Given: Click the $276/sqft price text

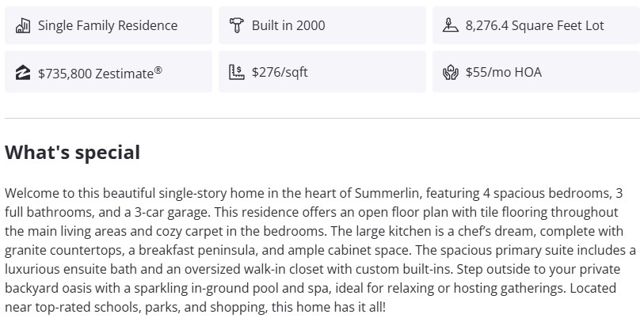Looking at the screenshot, I should coord(280,73).
